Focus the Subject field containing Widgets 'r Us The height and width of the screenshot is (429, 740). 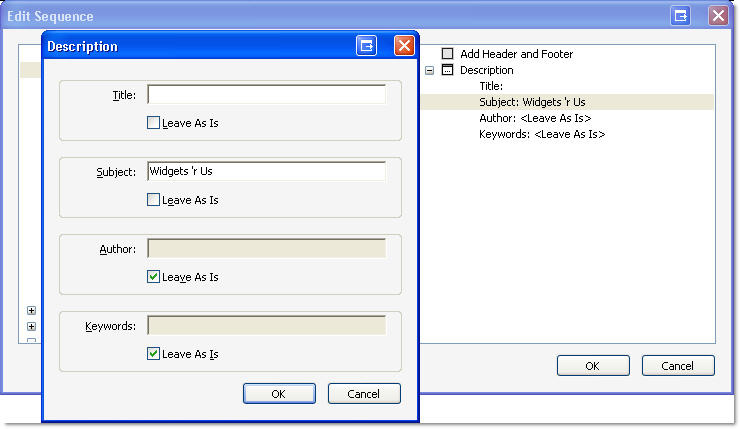click(266, 171)
